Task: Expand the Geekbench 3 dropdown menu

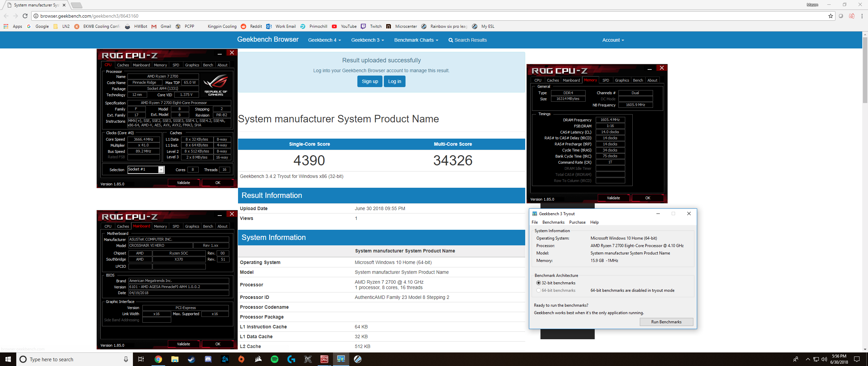Action: pyautogui.click(x=368, y=40)
